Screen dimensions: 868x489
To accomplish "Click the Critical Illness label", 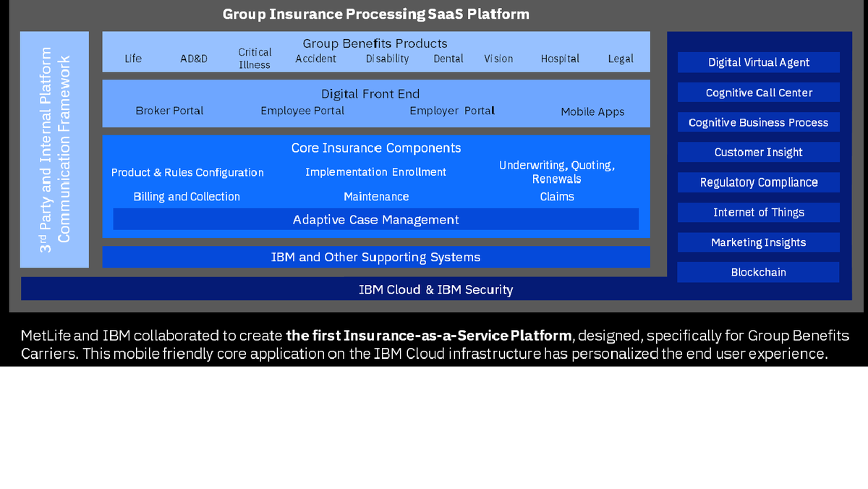I will [255, 59].
